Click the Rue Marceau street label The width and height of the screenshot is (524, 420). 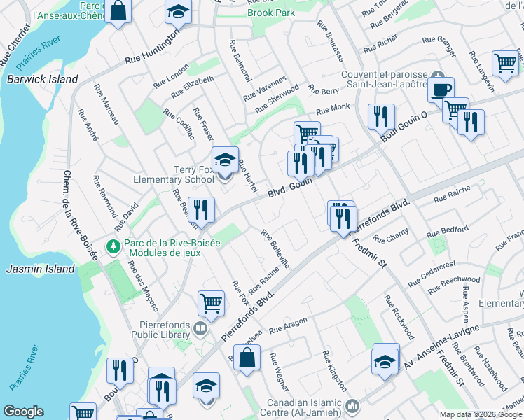pos(106,104)
